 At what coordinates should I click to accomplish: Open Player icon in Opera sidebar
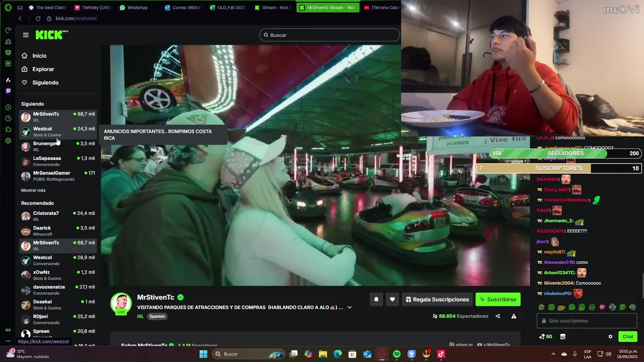click(x=8, y=108)
